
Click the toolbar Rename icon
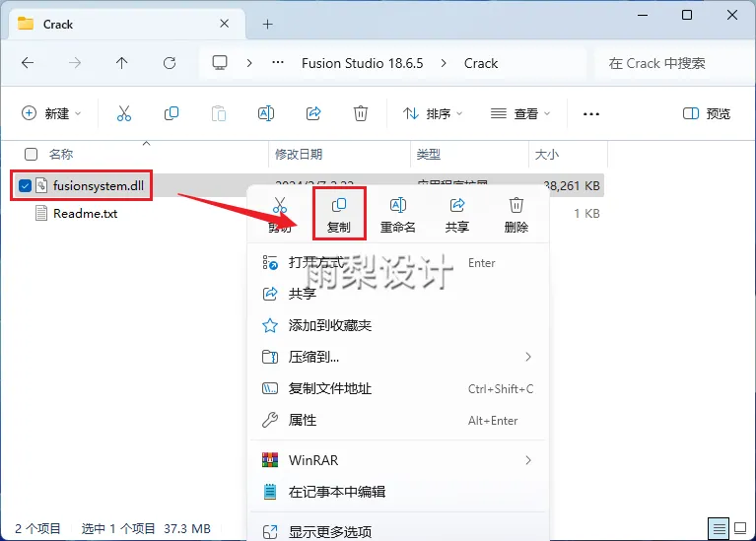(266, 113)
